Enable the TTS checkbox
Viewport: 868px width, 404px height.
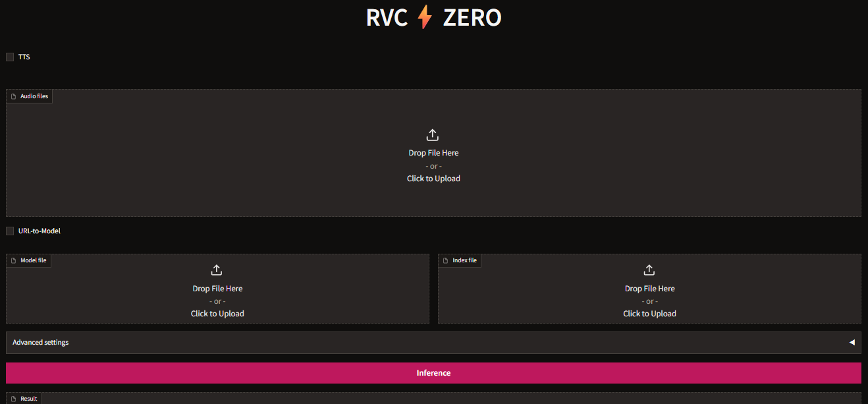tap(9, 57)
